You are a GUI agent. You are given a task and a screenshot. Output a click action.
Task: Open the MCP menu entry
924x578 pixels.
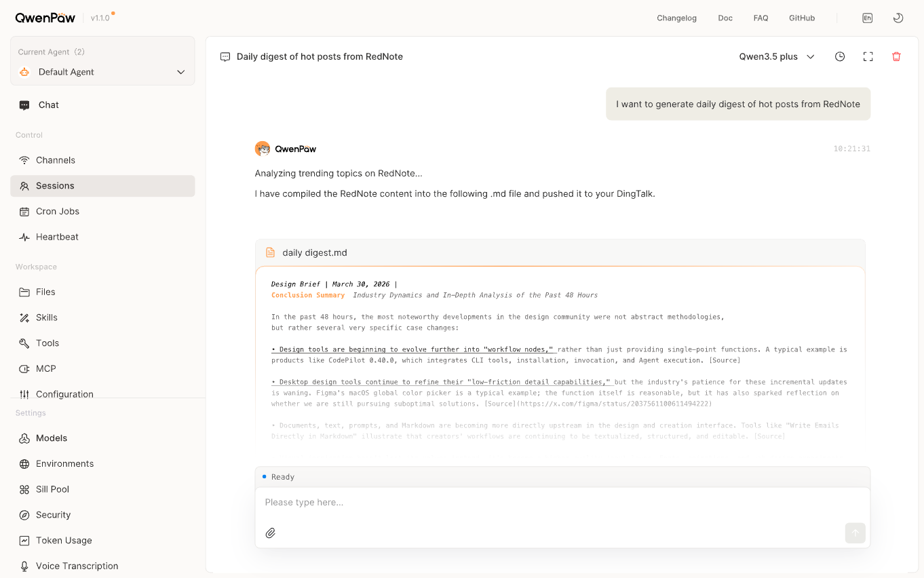click(102, 369)
